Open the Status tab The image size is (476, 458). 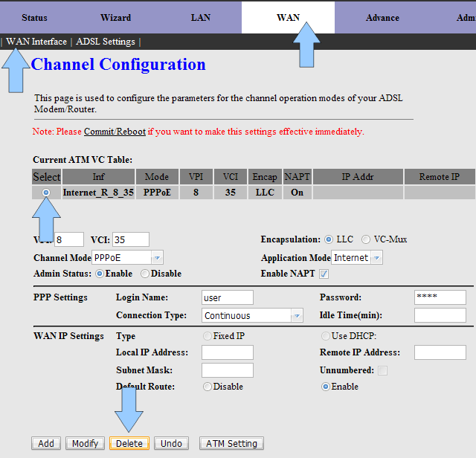click(34, 18)
